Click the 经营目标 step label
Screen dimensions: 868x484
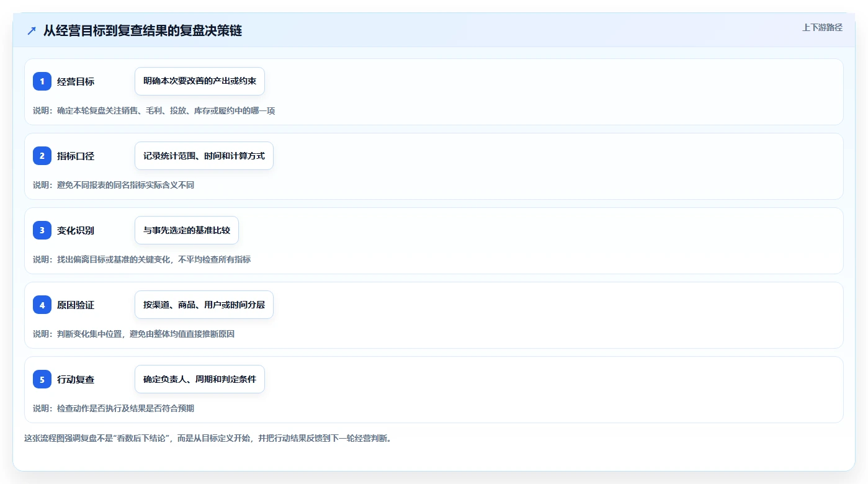click(76, 81)
